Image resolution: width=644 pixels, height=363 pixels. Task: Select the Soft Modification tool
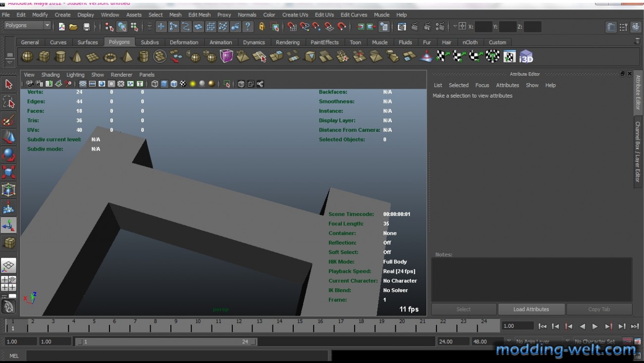click(x=8, y=208)
